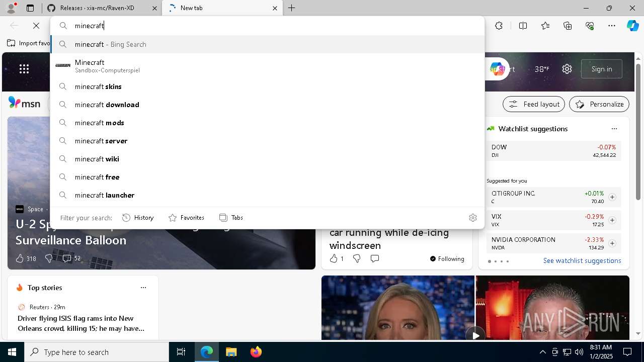
Task: Filter search by History
Action: [138, 218]
